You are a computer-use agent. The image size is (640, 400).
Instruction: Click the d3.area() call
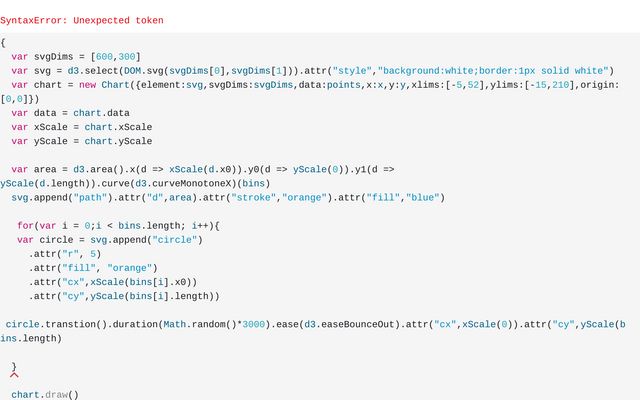click(98, 169)
